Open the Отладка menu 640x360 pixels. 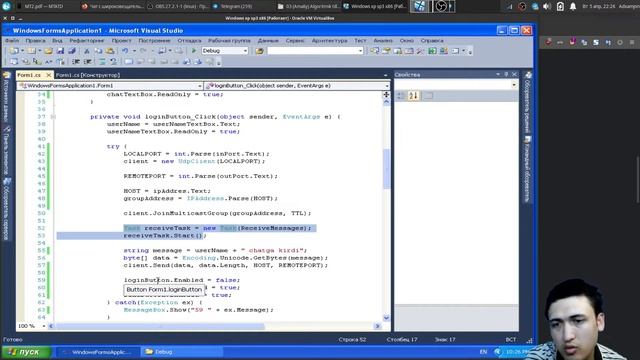pyautogui.click(x=189, y=40)
